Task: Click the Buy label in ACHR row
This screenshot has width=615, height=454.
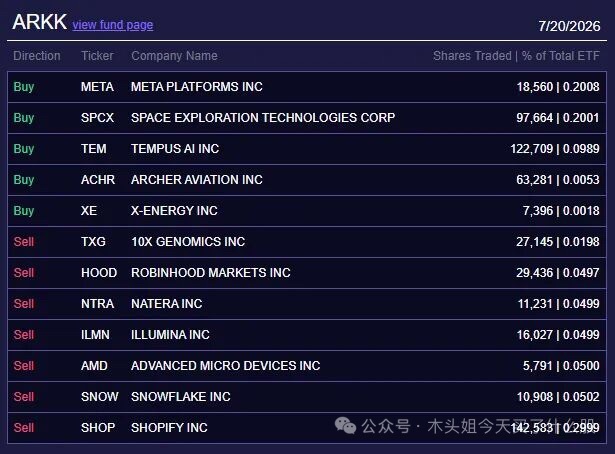Action: [24, 180]
